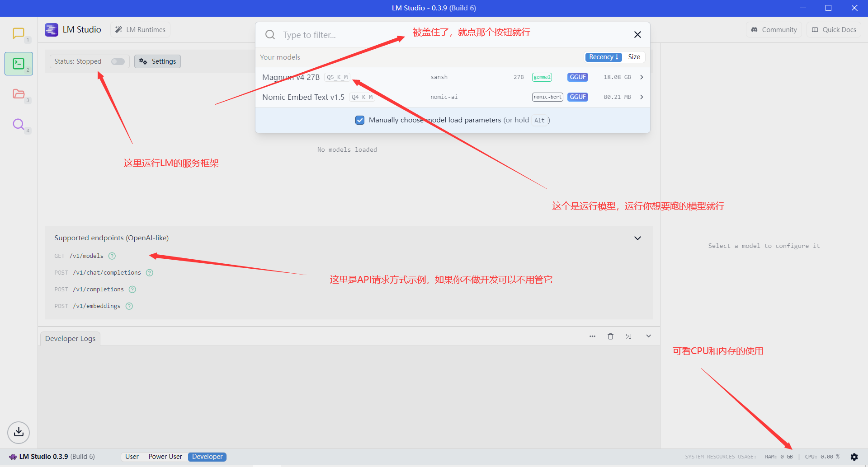Open the Community link
This screenshot has height=467, width=868.
pos(774,30)
